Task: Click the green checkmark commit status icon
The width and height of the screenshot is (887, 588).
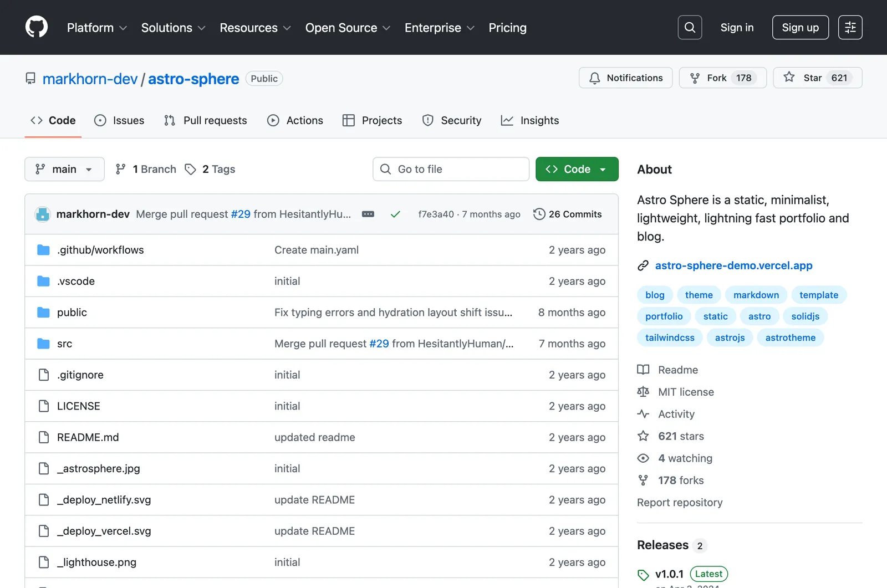Action: (x=395, y=214)
